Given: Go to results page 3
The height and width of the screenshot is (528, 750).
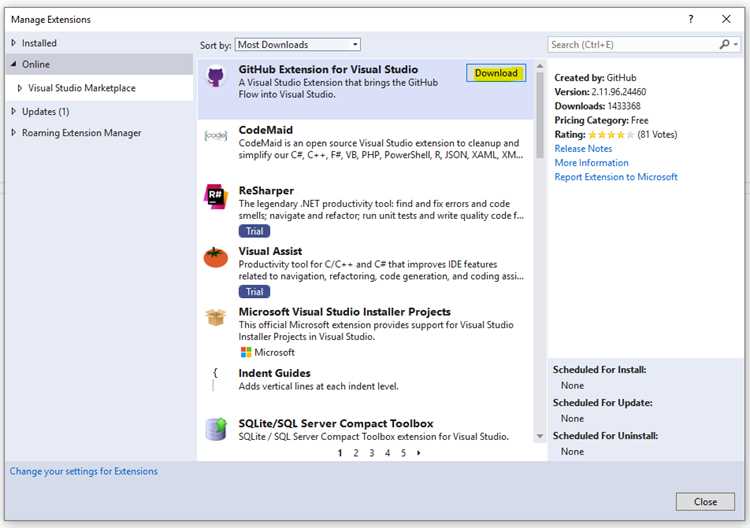Looking at the screenshot, I should tap(372, 453).
